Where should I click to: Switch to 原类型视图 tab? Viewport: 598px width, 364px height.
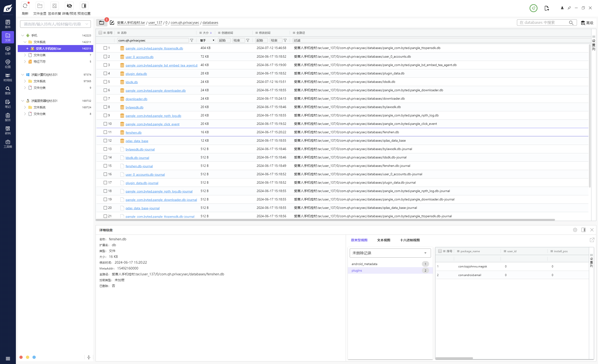point(359,240)
